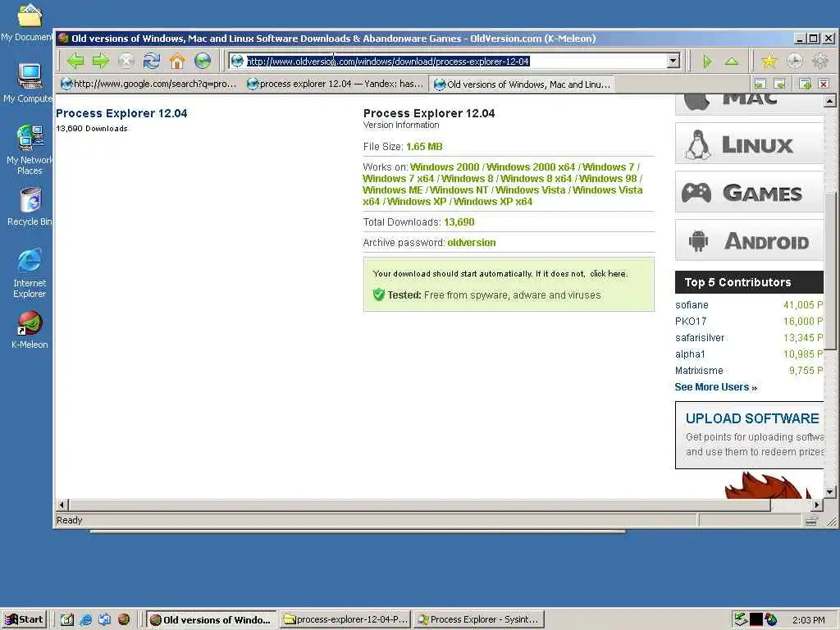840x630 pixels.
Task: Switch to the Google search tab
Action: pos(149,84)
